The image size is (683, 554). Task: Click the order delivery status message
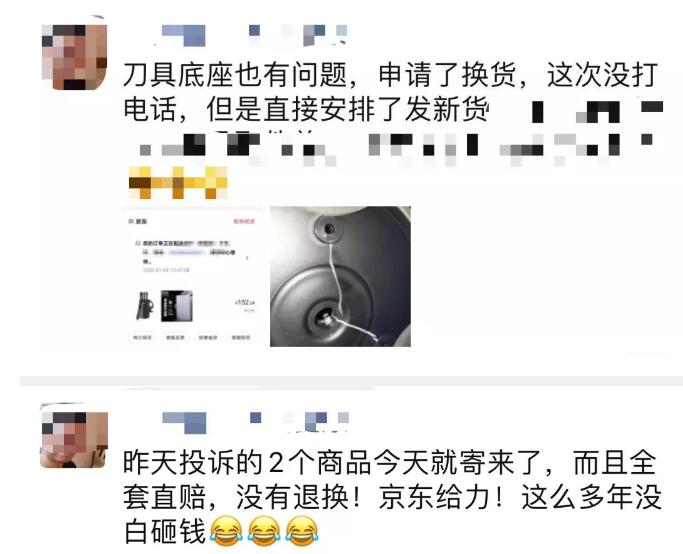188,252
